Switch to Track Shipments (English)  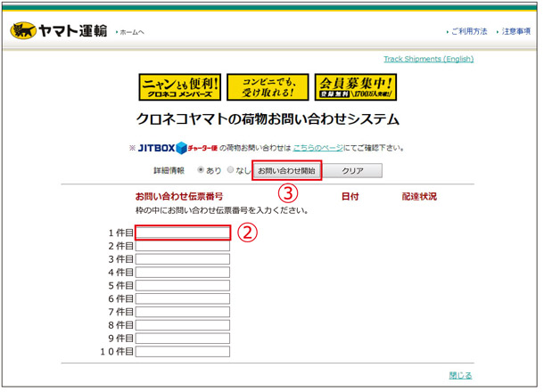(428, 60)
